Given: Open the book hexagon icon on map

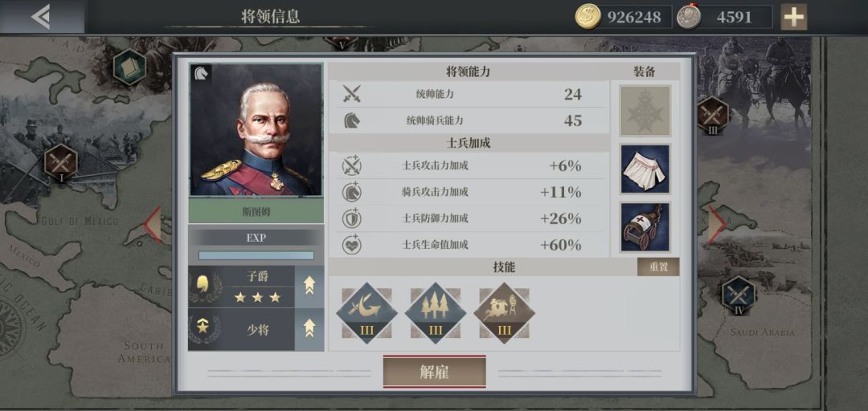Looking at the screenshot, I should pos(129,67).
